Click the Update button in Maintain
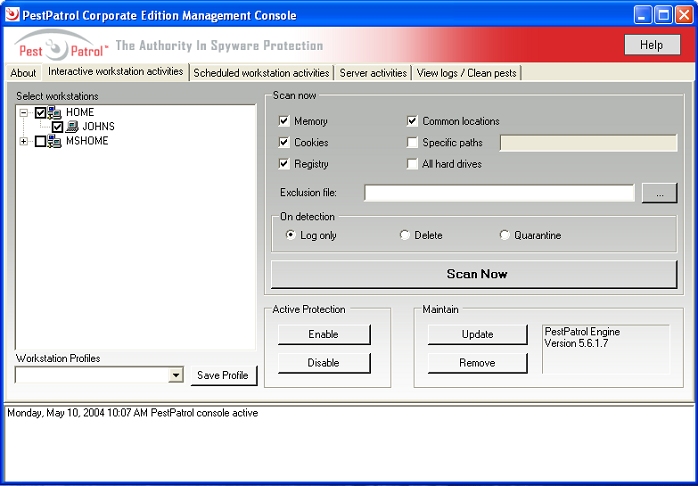 coord(477,334)
